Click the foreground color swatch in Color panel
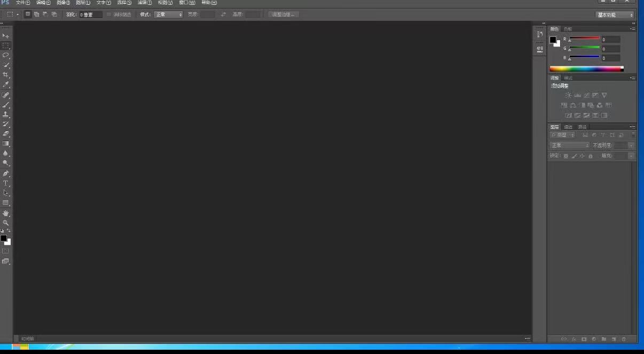Viewport: 644px width, 354px height. [553, 40]
